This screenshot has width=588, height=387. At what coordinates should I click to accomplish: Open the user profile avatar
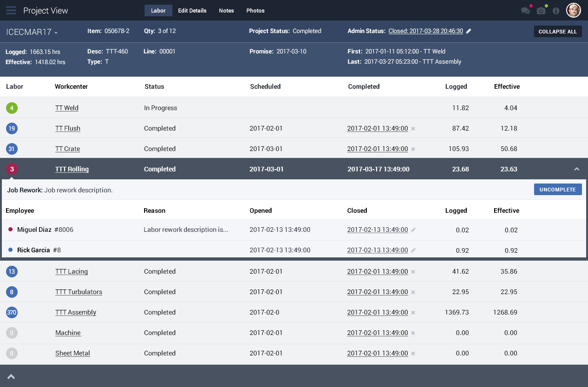click(574, 10)
